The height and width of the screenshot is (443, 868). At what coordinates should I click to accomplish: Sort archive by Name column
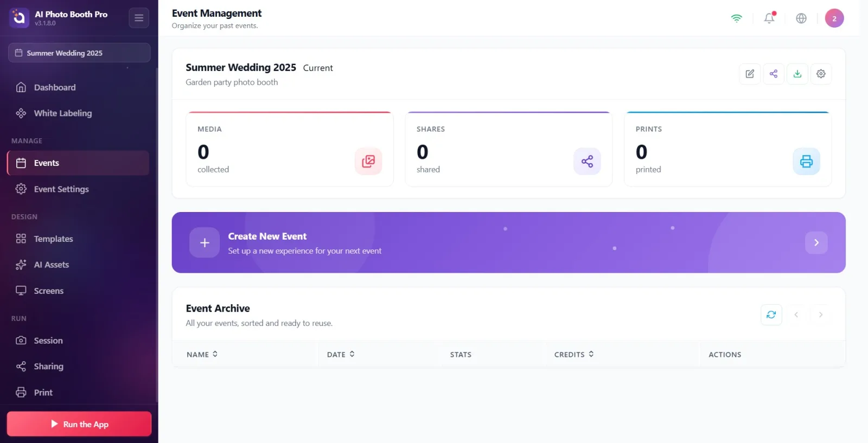202,354
